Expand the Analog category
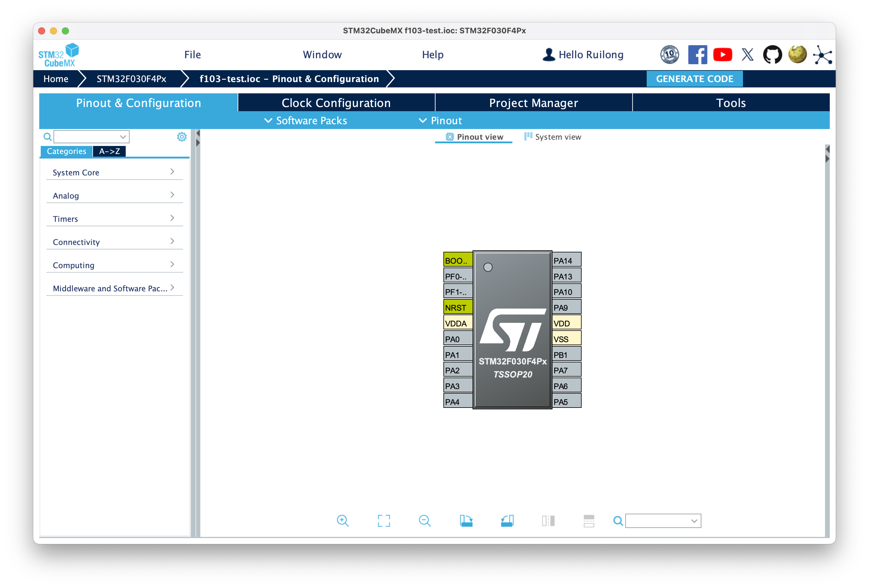869x588 pixels. point(114,196)
